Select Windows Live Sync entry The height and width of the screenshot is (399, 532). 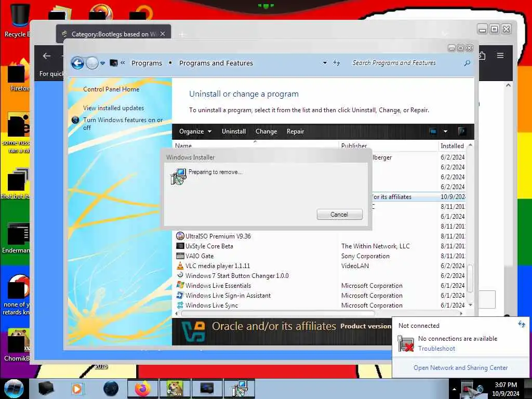(211, 305)
